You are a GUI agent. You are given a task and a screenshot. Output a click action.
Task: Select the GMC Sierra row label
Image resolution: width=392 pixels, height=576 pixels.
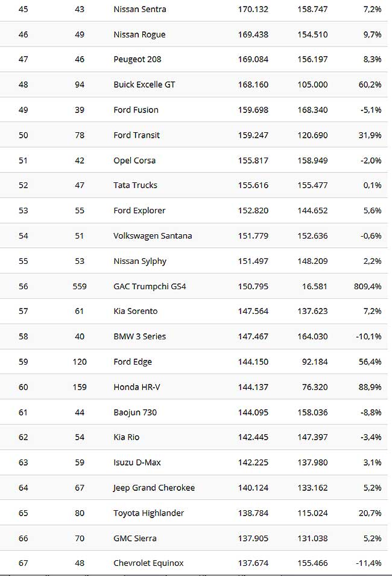[134, 539]
